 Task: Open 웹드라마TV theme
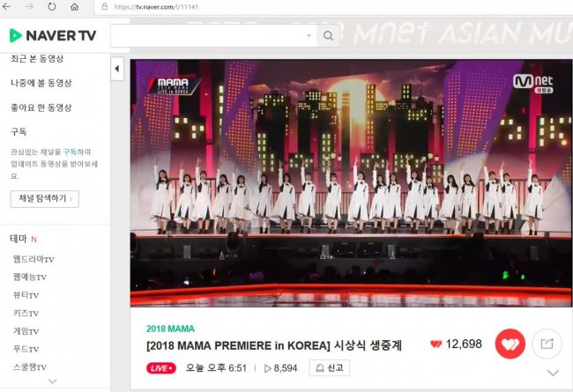coord(34,259)
